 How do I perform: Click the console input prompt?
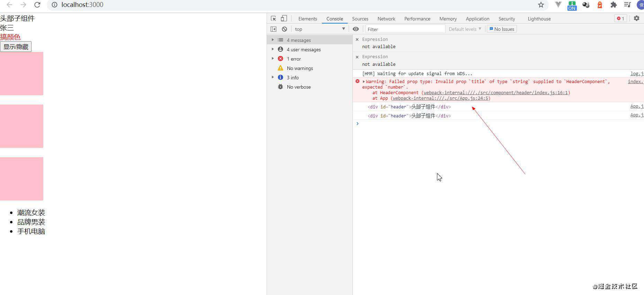499,124
